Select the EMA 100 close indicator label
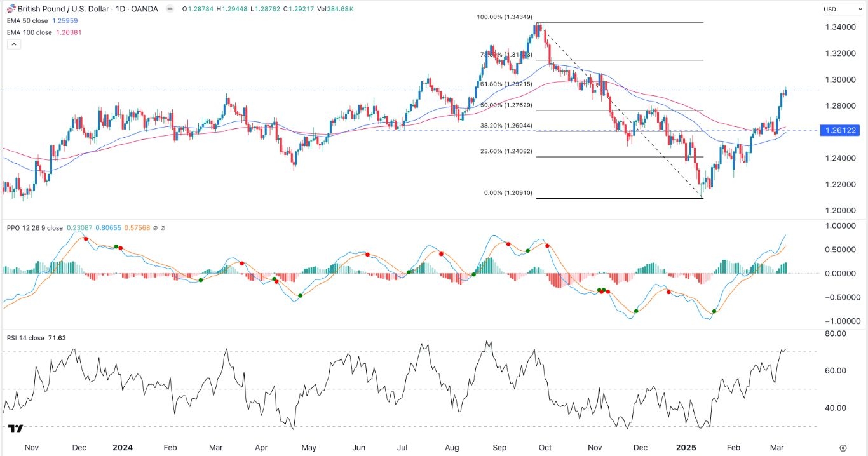This screenshot has width=868, height=456. [x=28, y=32]
